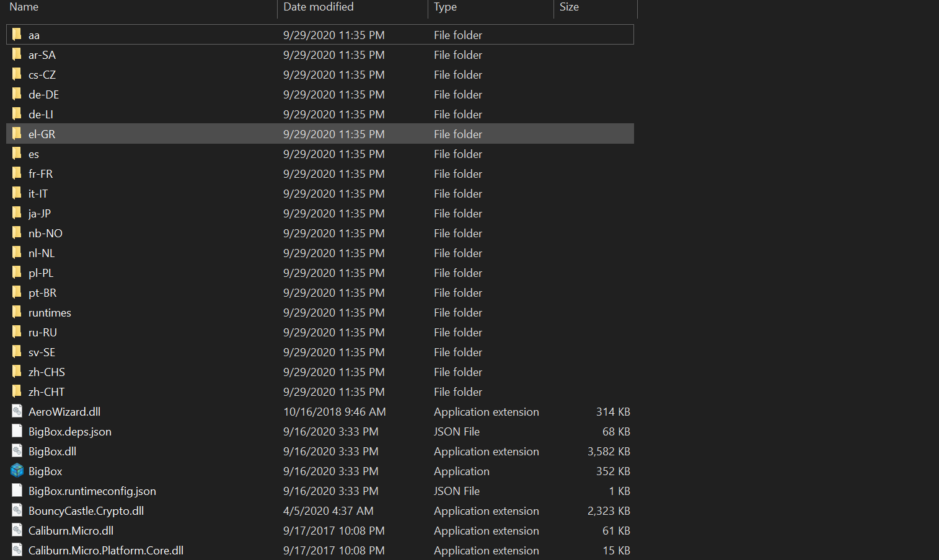Select the 'zh-CHT' folder name

(46, 392)
